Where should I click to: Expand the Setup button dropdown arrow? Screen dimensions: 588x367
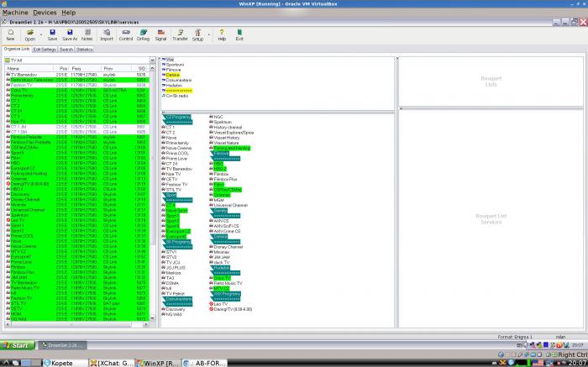tap(208, 35)
